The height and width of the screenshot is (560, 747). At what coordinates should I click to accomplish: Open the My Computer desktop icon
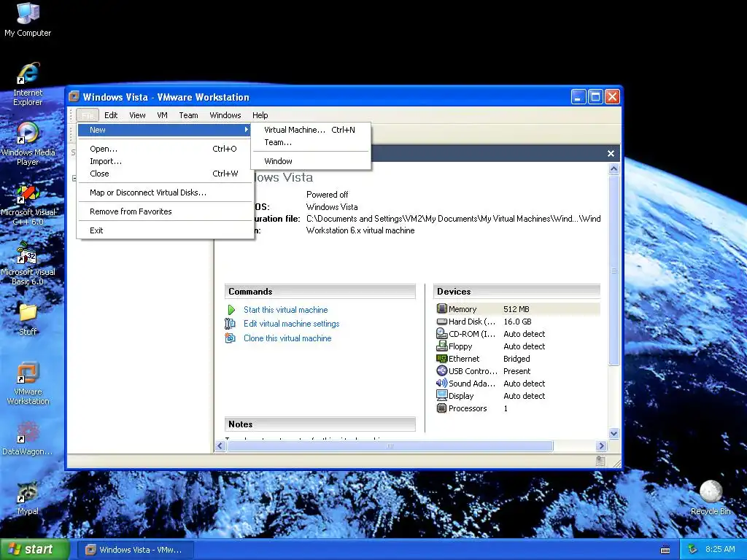pos(28,20)
